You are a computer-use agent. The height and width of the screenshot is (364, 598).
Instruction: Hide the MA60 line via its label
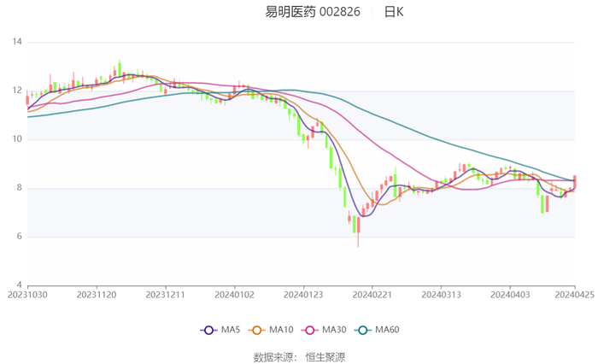(x=388, y=330)
